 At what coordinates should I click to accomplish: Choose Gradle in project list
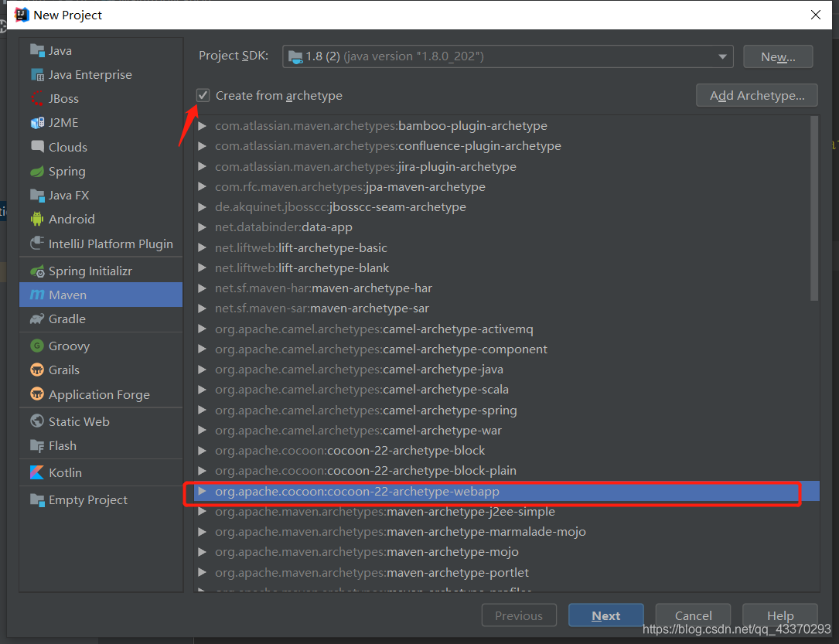coord(101,319)
